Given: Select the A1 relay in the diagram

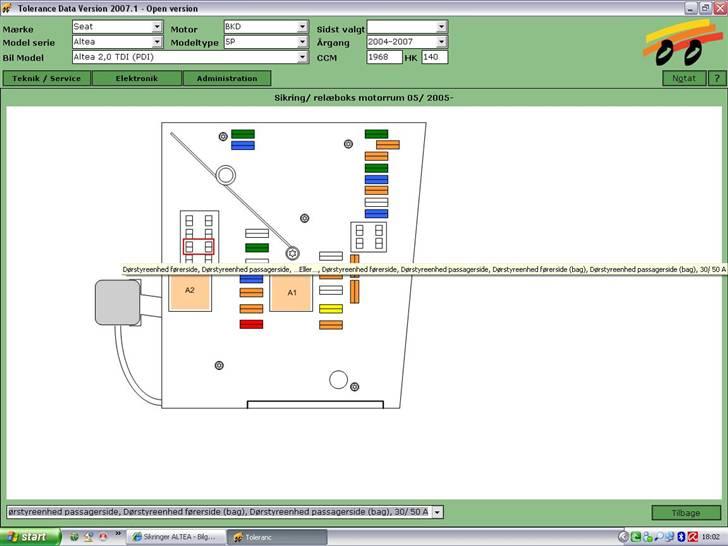Looking at the screenshot, I should [x=292, y=293].
